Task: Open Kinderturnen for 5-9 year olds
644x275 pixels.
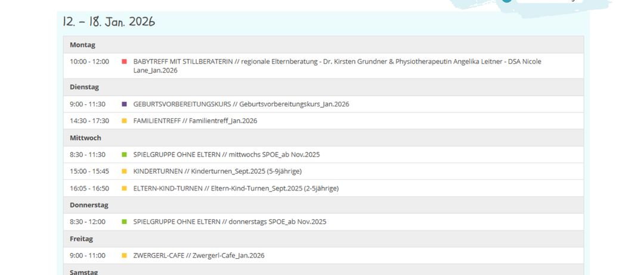Action: (x=217, y=171)
